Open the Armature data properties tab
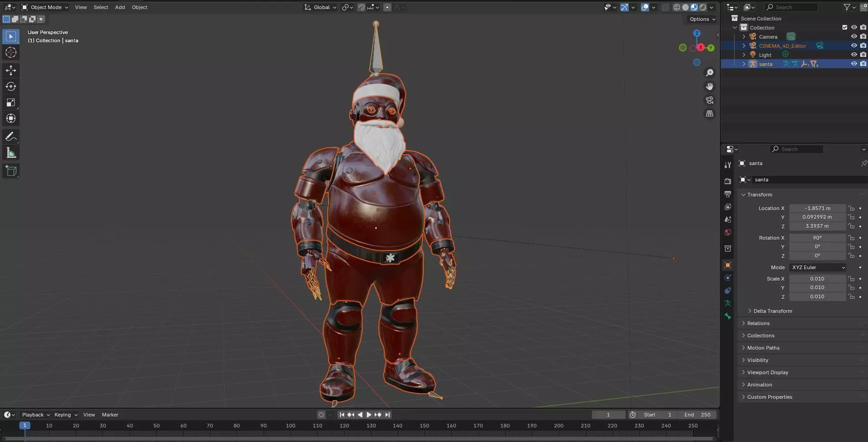The height and width of the screenshot is (442, 868). [x=728, y=303]
